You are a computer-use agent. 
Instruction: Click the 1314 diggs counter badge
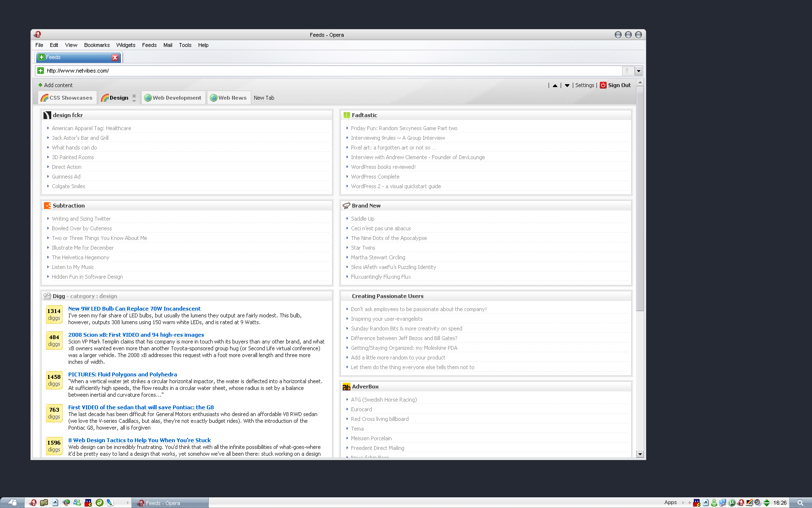click(x=54, y=314)
